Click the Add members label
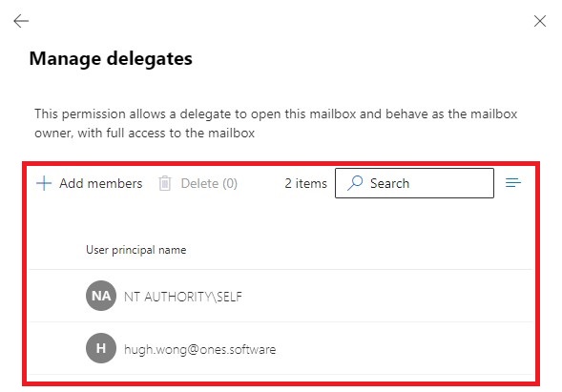The width and height of the screenshot is (562, 392). [x=101, y=183]
